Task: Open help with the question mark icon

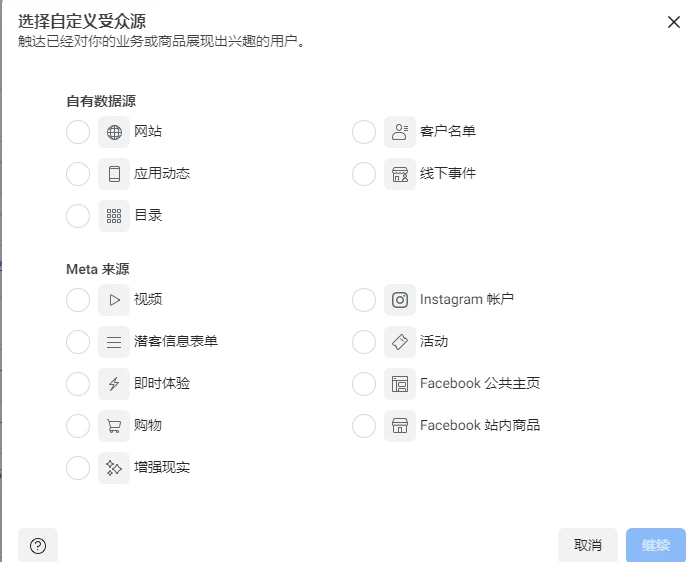Action: pos(38,546)
